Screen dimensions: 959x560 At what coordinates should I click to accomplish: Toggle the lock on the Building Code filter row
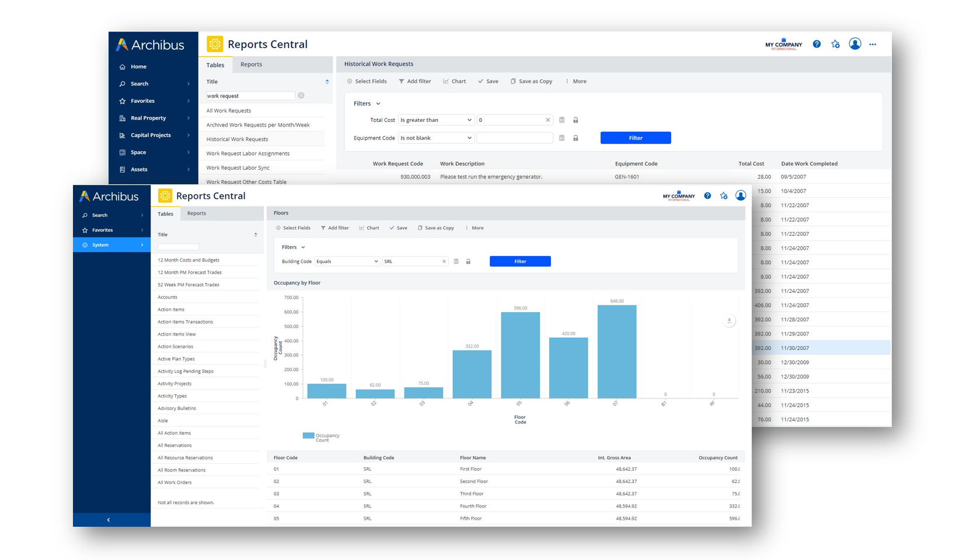click(468, 261)
